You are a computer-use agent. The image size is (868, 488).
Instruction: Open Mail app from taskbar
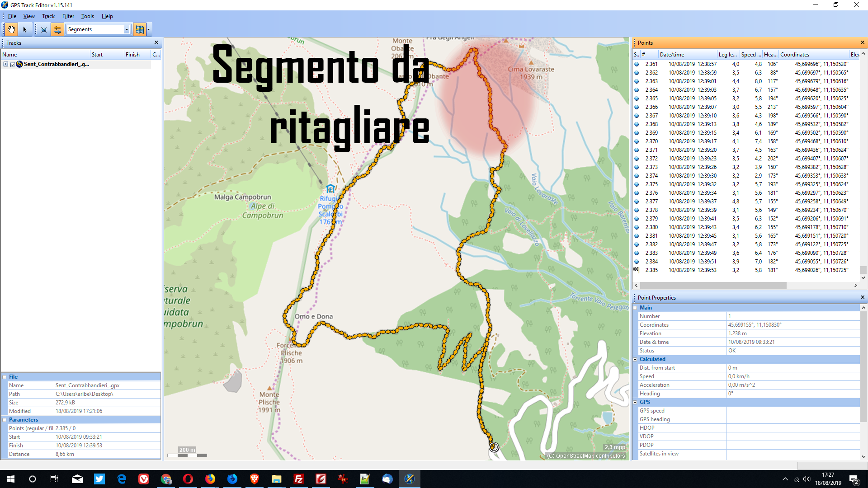[77, 479]
